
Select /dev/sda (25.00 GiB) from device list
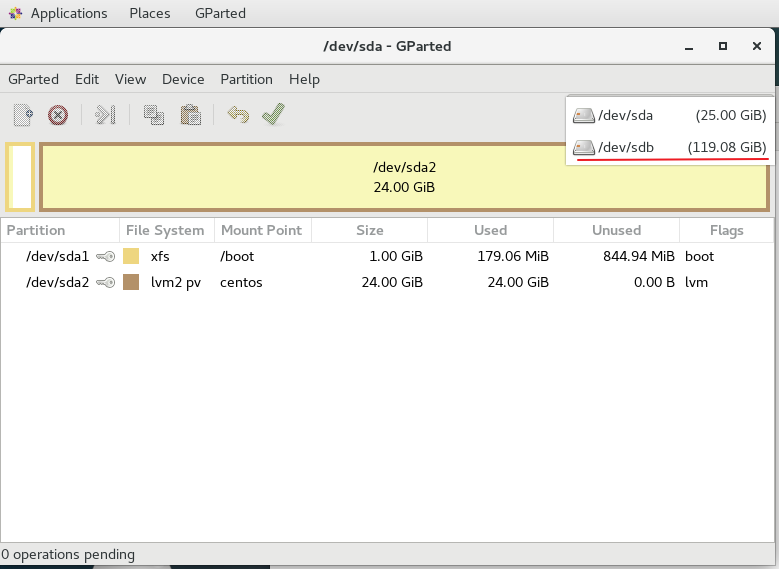670,115
